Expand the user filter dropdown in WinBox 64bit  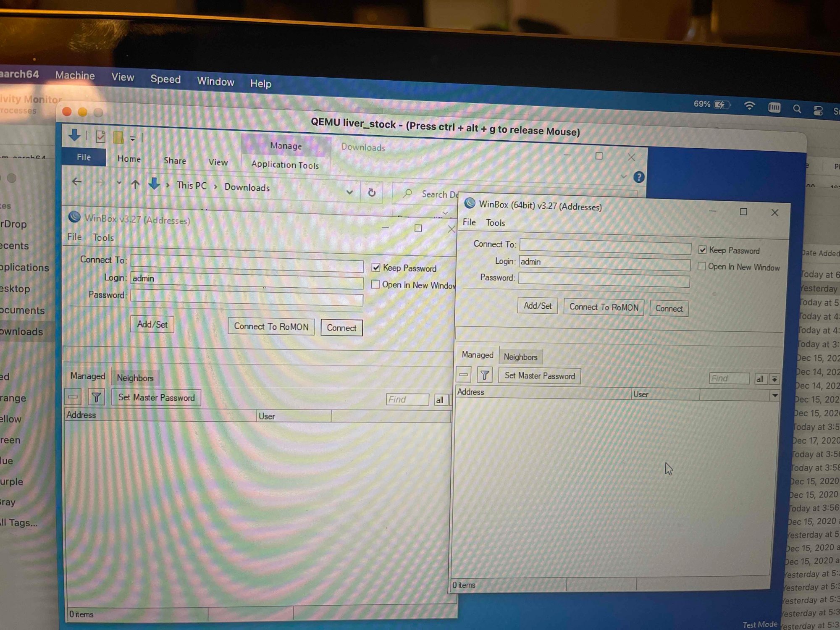pyautogui.click(x=776, y=394)
